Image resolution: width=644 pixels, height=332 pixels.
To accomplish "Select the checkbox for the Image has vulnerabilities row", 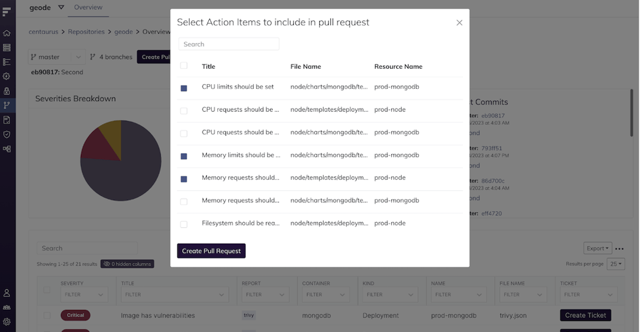I will coord(47,315).
